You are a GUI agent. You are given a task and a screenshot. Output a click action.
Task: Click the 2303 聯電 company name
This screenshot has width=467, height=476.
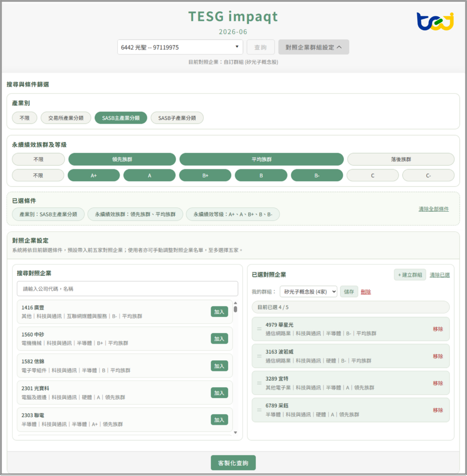(x=33, y=415)
